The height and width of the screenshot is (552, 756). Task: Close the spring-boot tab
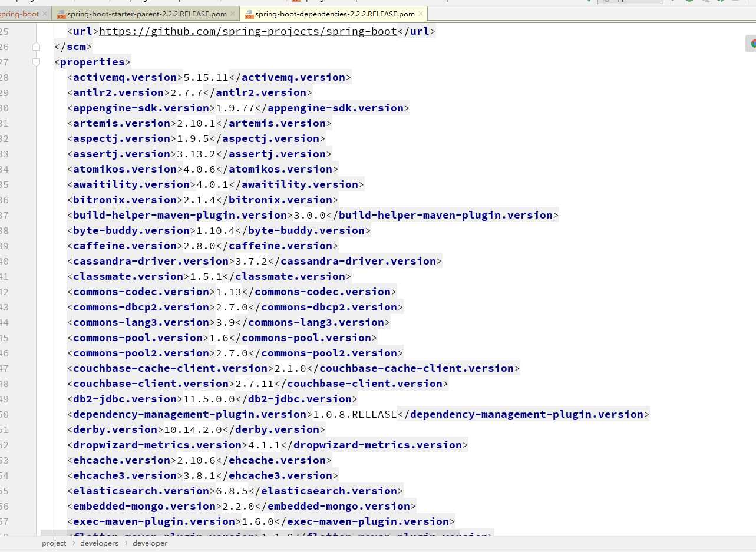click(x=45, y=14)
